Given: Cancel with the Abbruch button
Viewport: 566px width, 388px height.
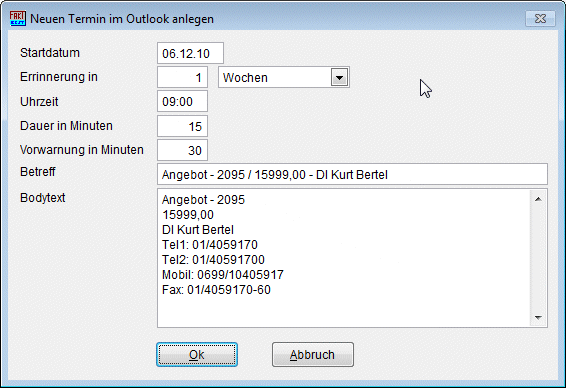Looking at the screenshot, I should click(x=313, y=355).
